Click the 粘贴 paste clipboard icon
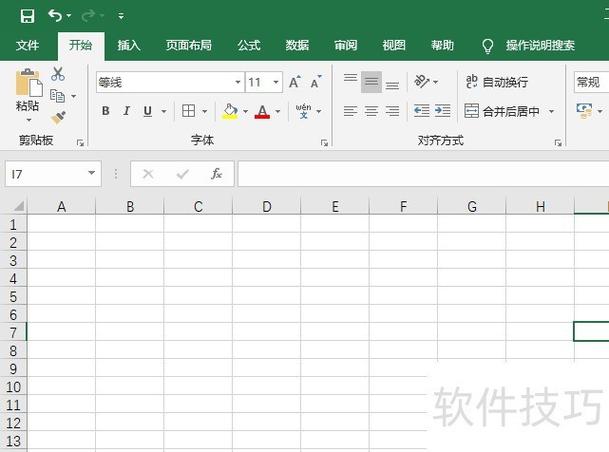The width and height of the screenshot is (609, 452). tap(28, 83)
